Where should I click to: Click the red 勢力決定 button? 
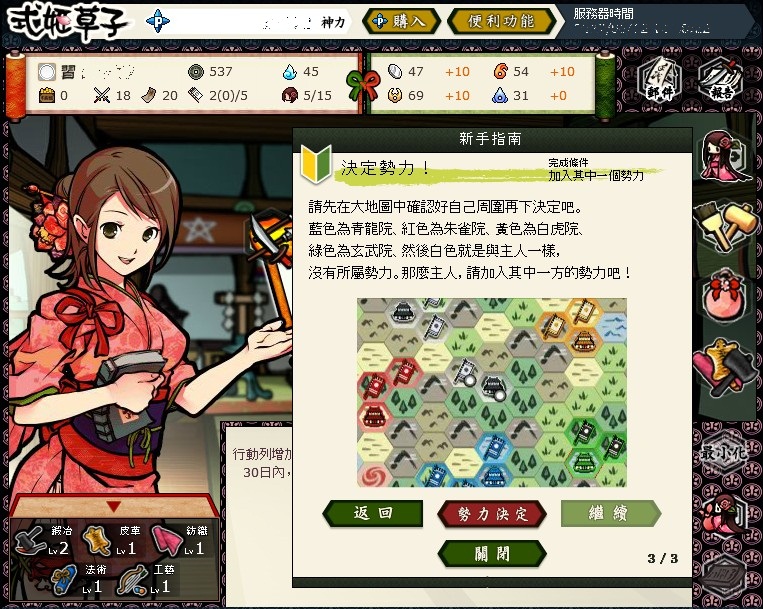(x=491, y=514)
